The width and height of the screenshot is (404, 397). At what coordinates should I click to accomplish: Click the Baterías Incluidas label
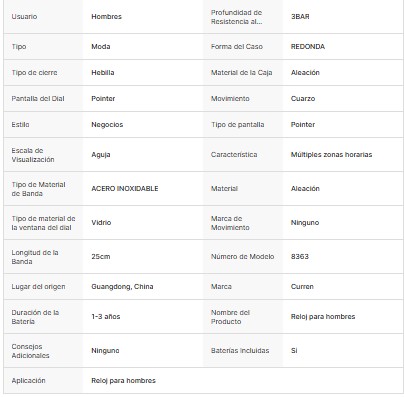pos(240,351)
